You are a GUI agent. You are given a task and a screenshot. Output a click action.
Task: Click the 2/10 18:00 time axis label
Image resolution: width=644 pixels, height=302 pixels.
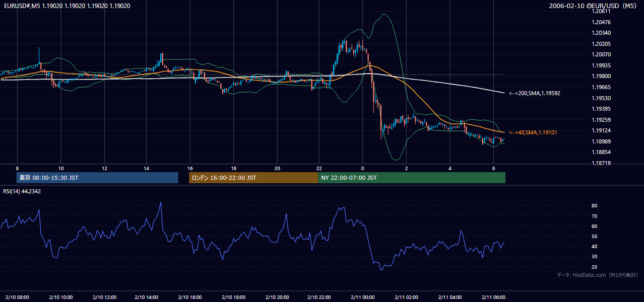[x=233, y=297]
